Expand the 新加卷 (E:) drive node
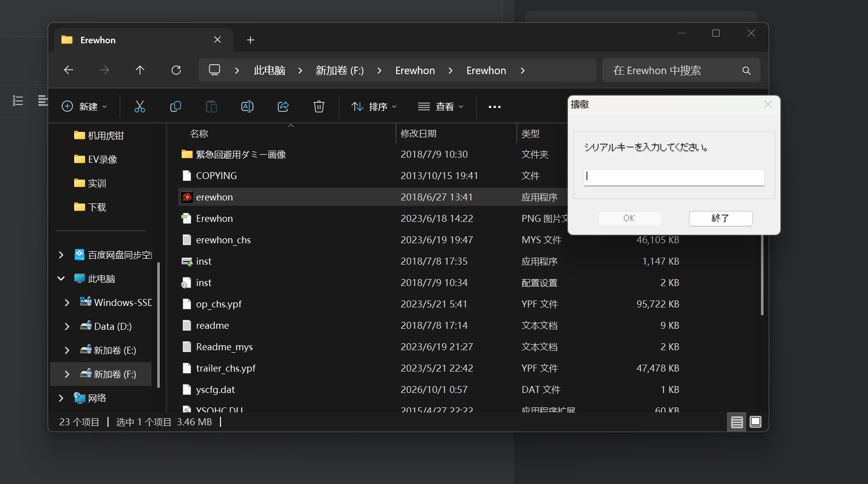Viewport: 868px width, 484px height. click(x=67, y=350)
